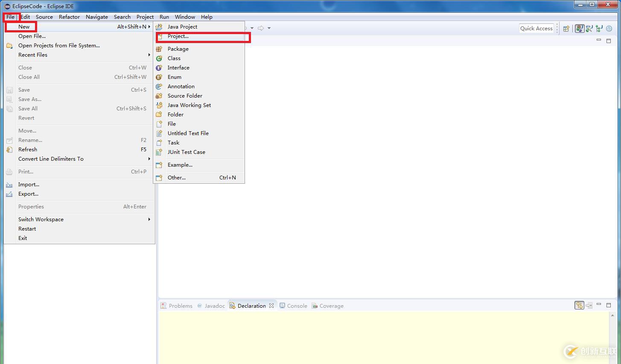Click the Java Project icon in New submenu
This screenshot has width=621, height=364.
159,26
